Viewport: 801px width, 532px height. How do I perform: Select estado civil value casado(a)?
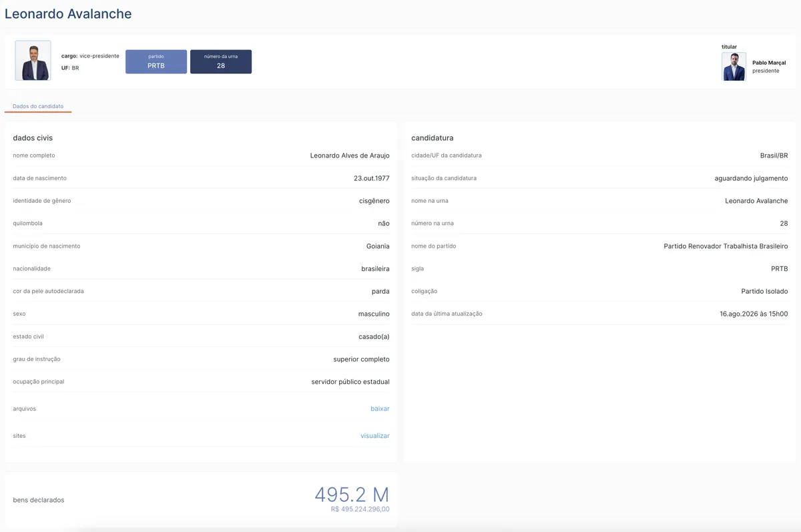coord(374,337)
